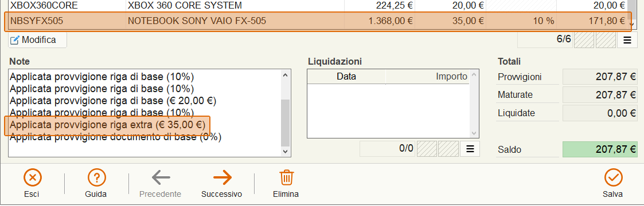Screen dimensions: 644x206
Task: Click the Esci exit icon
Action: [x=32, y=178]
